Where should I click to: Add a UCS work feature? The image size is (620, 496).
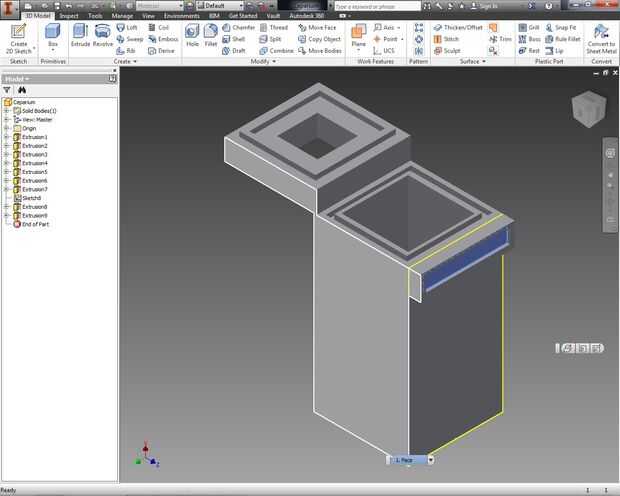click(x=384, y=51)
